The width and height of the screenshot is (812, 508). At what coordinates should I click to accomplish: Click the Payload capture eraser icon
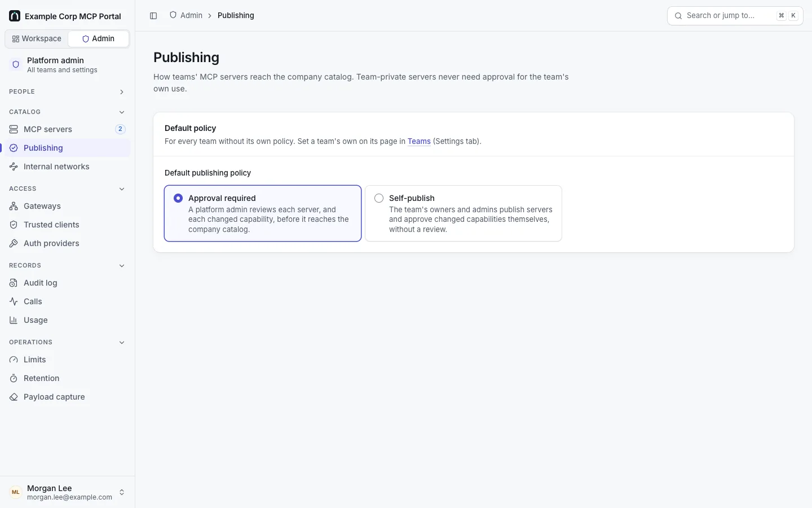tap(14, 397)
